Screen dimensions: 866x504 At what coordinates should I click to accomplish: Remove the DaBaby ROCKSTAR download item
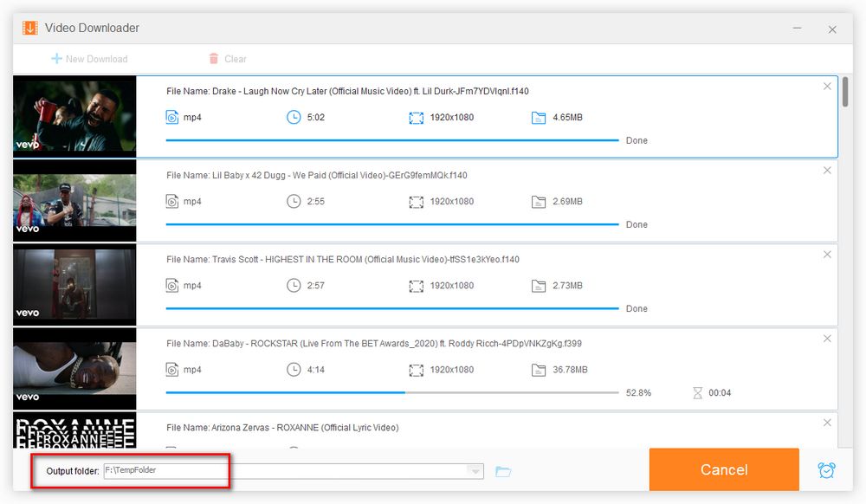(827, 339)
